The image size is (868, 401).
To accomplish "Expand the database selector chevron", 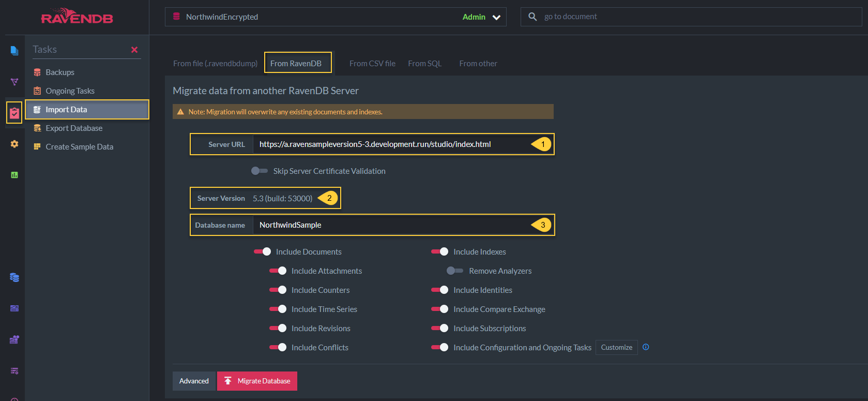I will (497, 17).
